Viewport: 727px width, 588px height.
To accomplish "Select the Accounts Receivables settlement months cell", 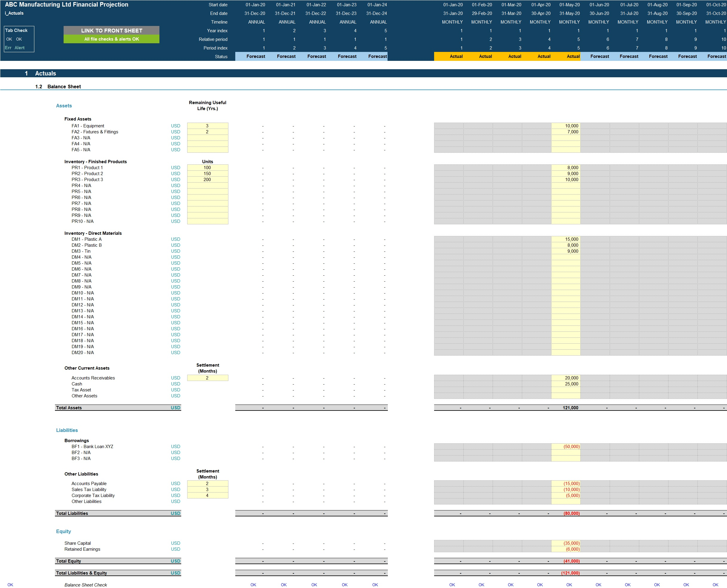I will pyautogui.click(x=208, y=378).
